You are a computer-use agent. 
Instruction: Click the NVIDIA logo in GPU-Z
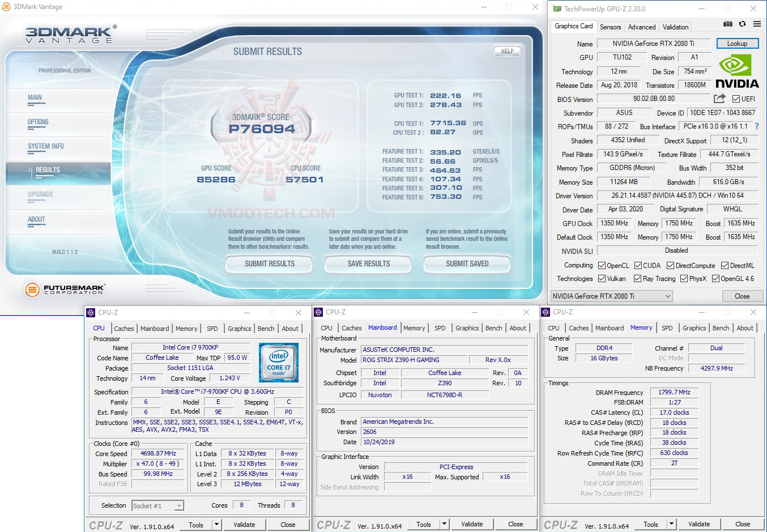click(737, 71)
